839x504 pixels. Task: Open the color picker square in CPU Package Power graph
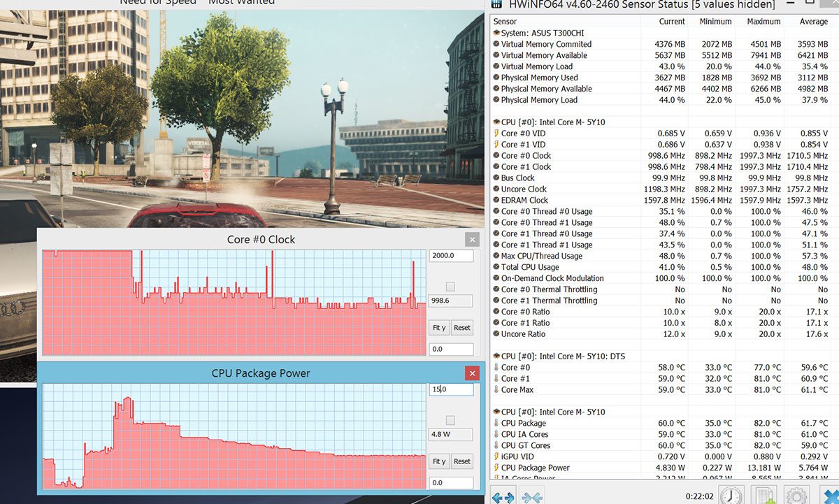click(450, 420)
